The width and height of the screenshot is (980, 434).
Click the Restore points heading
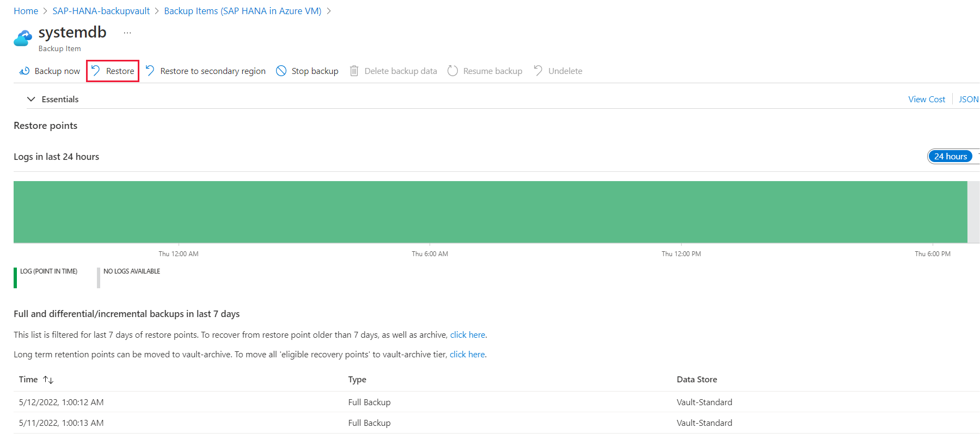(45, 126)
